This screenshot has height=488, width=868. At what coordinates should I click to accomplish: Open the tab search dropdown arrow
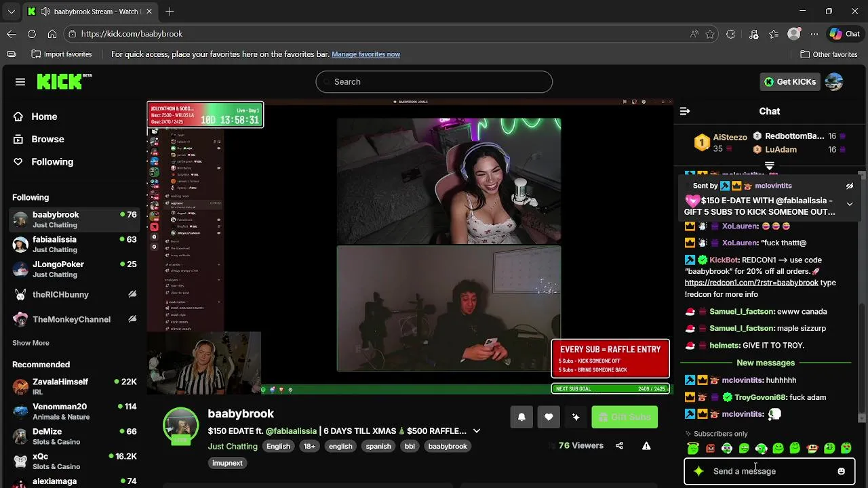pos(11,12)
